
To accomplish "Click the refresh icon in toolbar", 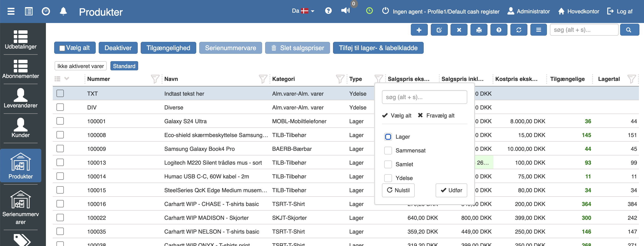I will (519, 30).
